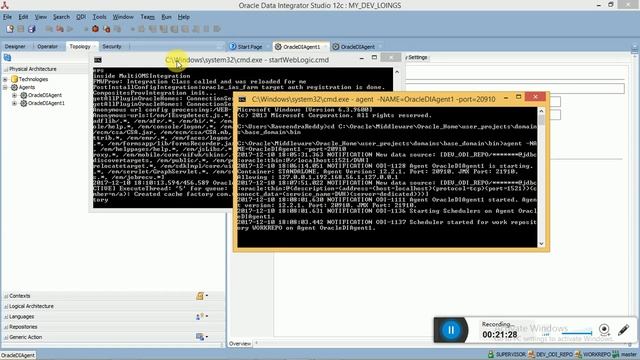Collapse the Physical Architecture panel
This screenshot has height=360, width=640.
[x=6, y=69]
